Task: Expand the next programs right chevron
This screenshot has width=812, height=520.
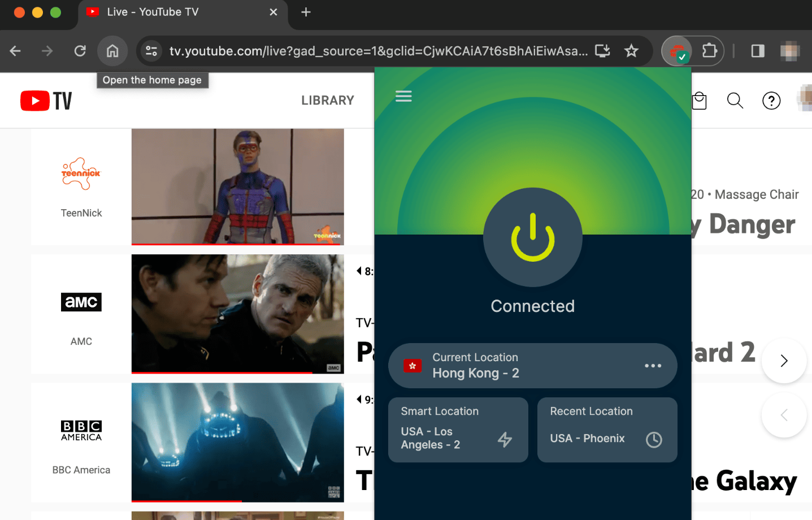Action: tap(784, 361)
